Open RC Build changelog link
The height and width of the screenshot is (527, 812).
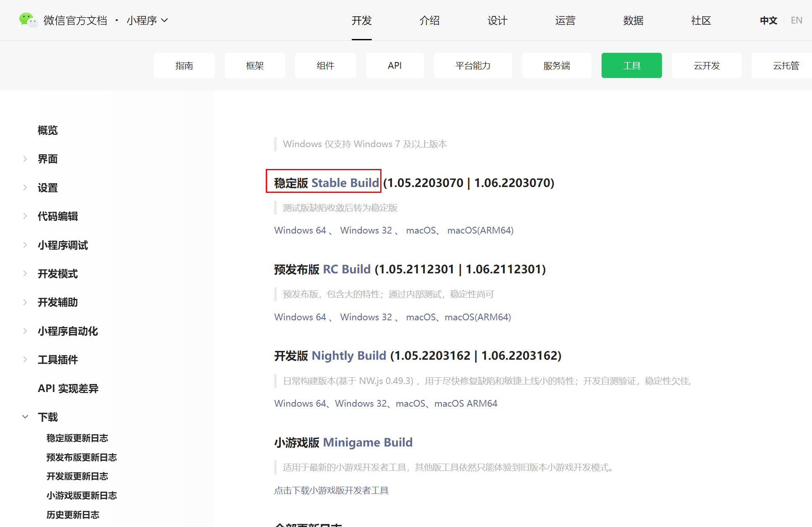346,269
